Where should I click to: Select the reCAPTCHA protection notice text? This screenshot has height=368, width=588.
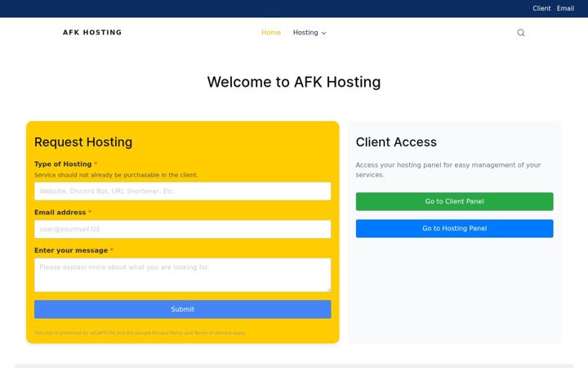[140, 333]
